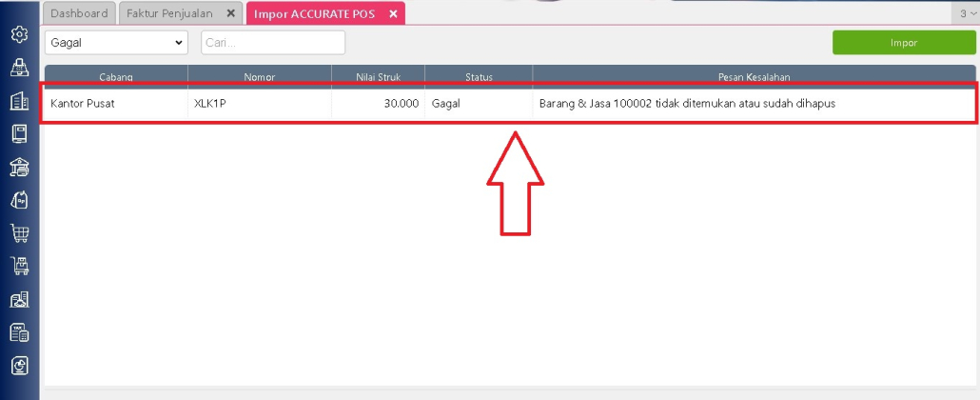Open the TAX calculator sidebar icon
The width and height of the screenshot is (980, 400).
pyautogui.click(x=19, y=332)
